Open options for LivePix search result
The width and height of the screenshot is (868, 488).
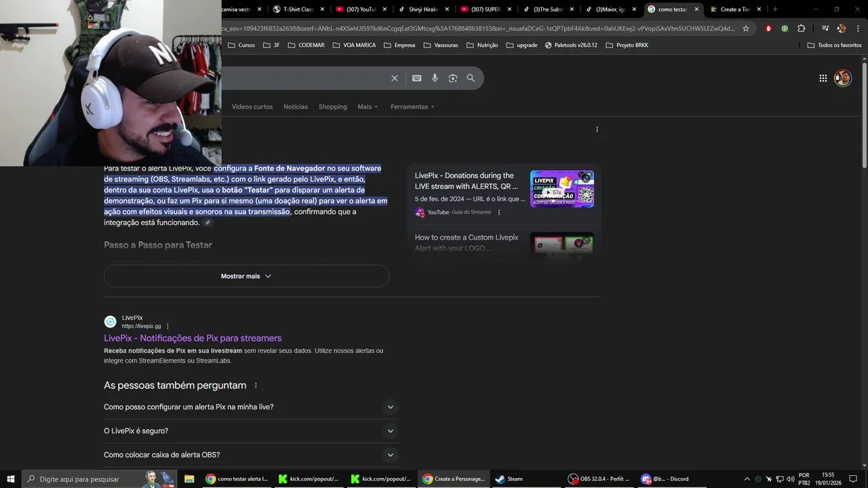pos(167,326)
